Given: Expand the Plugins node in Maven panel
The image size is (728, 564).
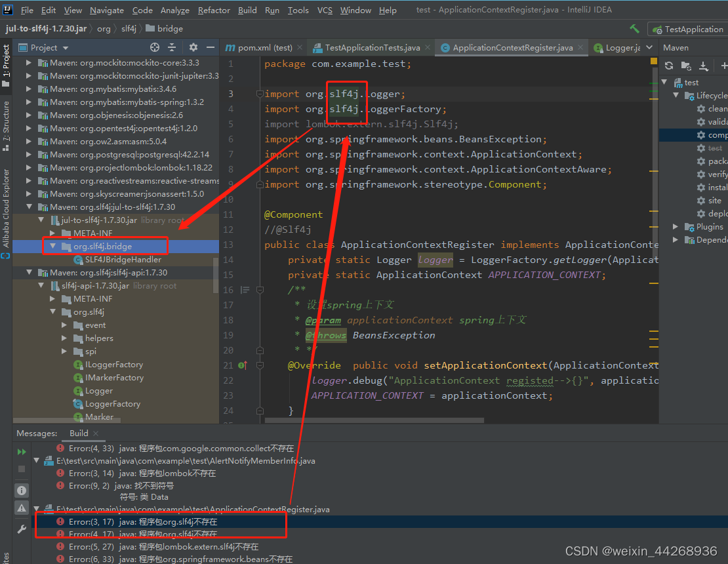Looking at the screenshot, I should 676,226.
